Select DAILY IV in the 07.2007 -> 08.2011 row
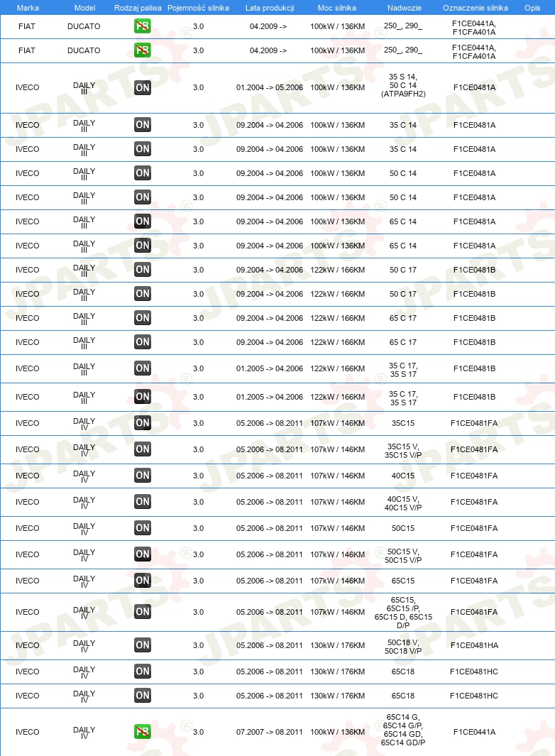The width and height of the screenshot is (555, 756). click(84, 733)
